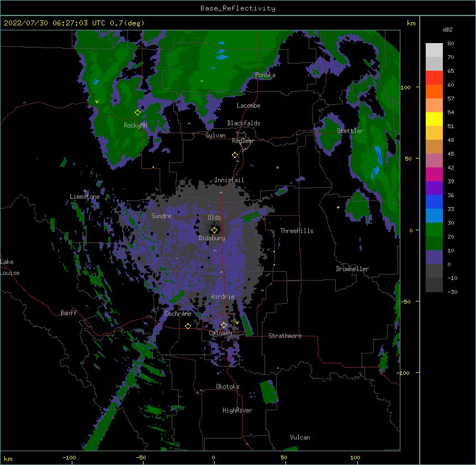Viewport: 476px width, 465px height.
Task: Click the -50 tick on the right axis
Action: [x=405, y=302]
